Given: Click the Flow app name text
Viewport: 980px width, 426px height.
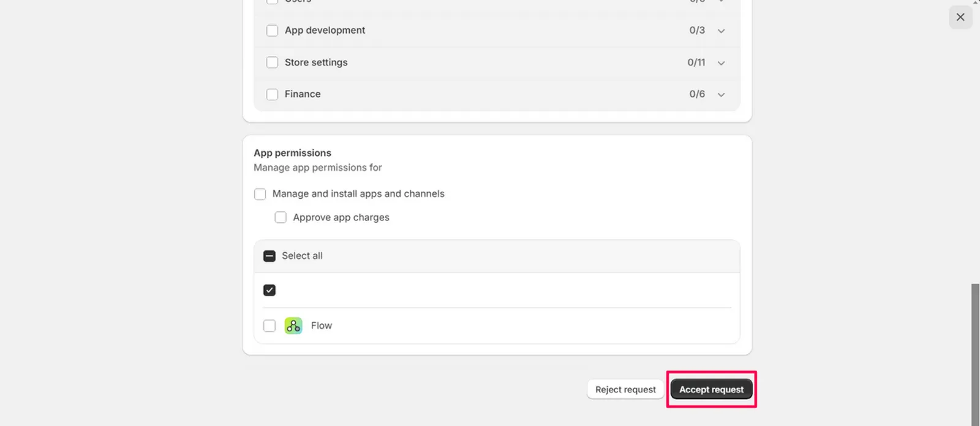Looking at the screenshot, I should tap(322, 326).
